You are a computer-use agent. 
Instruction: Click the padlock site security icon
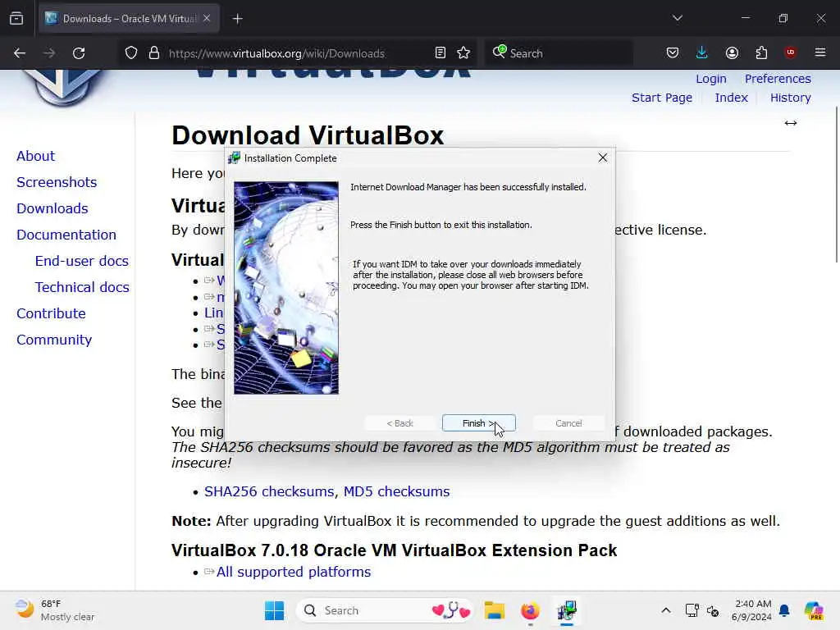click(x=154, y=53)
